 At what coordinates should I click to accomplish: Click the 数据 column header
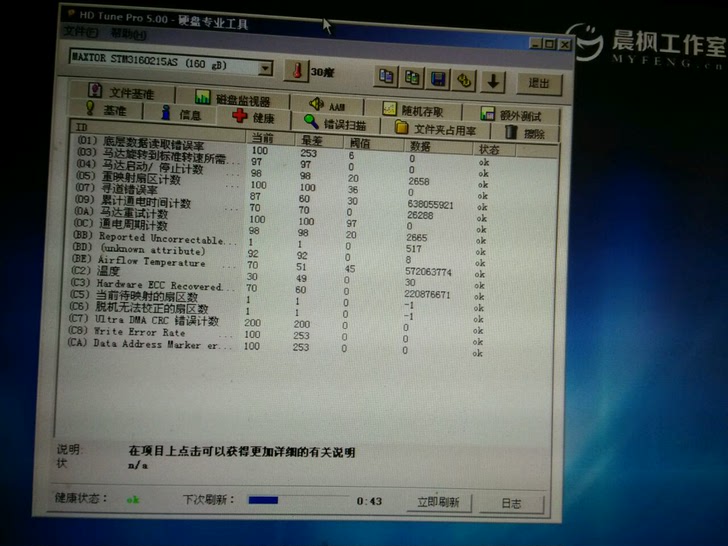(438, 146)
